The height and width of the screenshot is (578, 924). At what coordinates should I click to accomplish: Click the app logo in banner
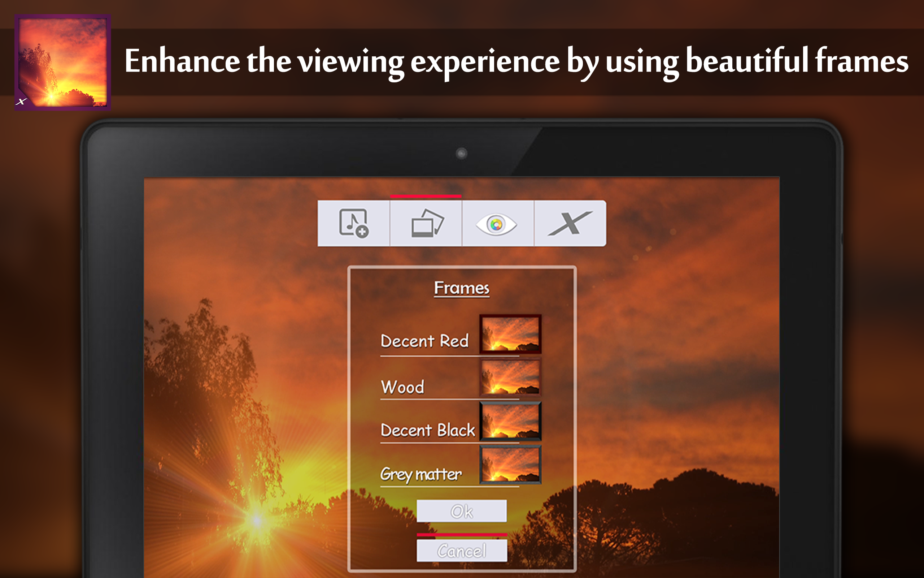pyautogui.click(x=62, y=62)
